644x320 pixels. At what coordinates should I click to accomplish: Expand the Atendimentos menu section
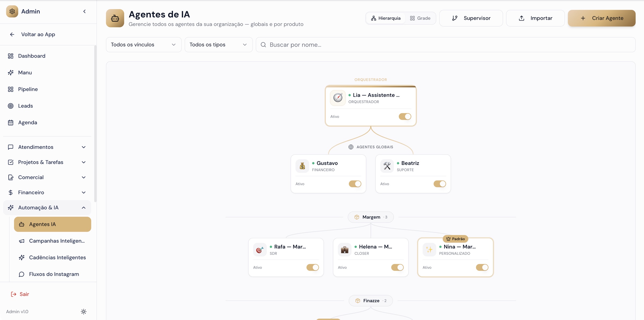(x=47, y=147)
